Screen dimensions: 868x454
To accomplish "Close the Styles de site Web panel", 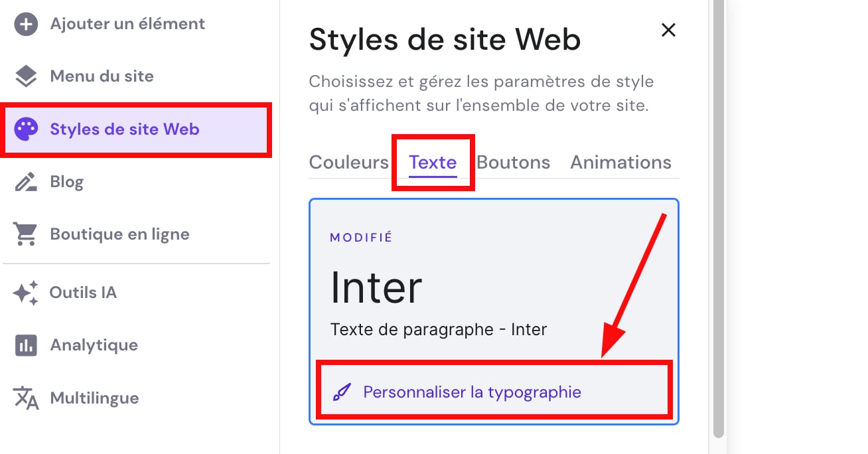I will [668, 30].
